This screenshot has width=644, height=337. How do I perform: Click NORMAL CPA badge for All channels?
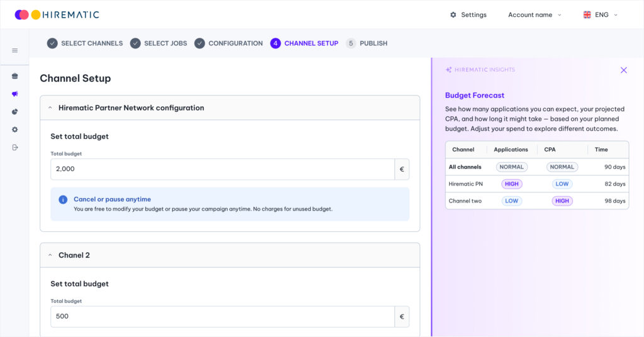562,167
